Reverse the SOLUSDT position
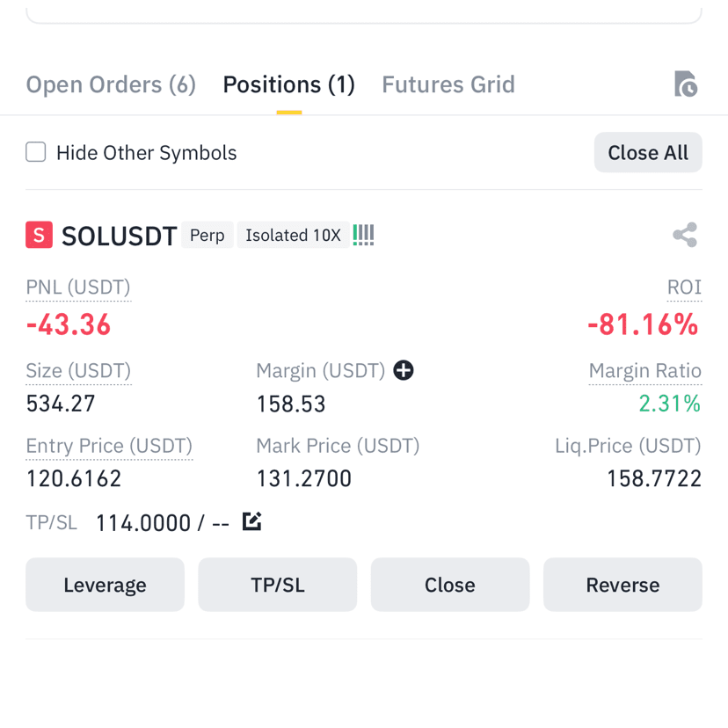The height and width of the screenshot is (728, 728). pos(622,585)
